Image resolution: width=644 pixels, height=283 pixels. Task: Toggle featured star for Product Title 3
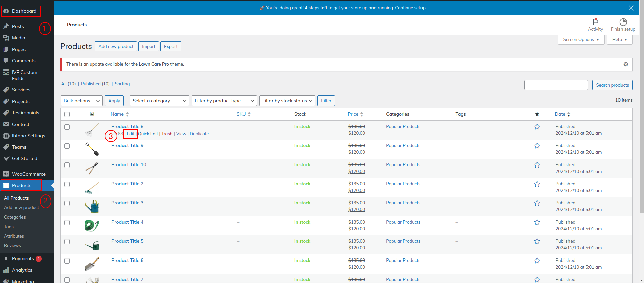point(537,203)
